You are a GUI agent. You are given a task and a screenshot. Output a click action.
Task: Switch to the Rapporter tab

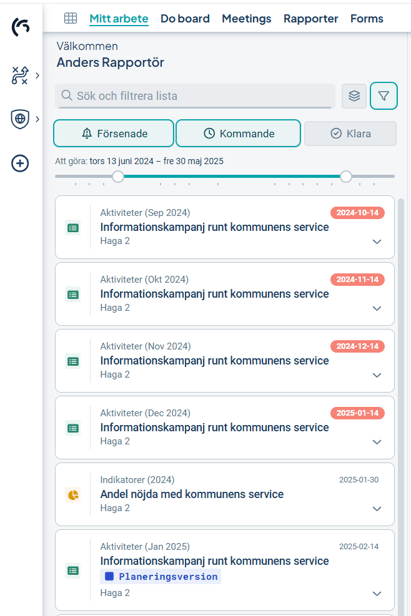tap(311, 18)
